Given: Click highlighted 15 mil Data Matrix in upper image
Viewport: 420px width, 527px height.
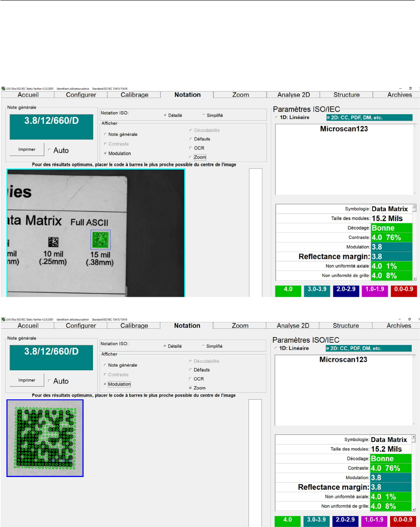Looking at the screenshot, I should 101,239.
